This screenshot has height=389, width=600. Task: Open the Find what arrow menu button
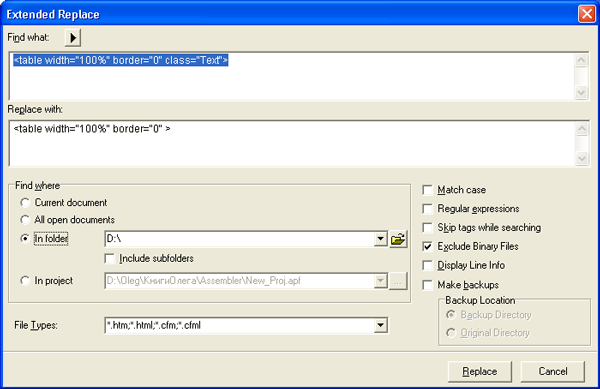click(73, 37)
